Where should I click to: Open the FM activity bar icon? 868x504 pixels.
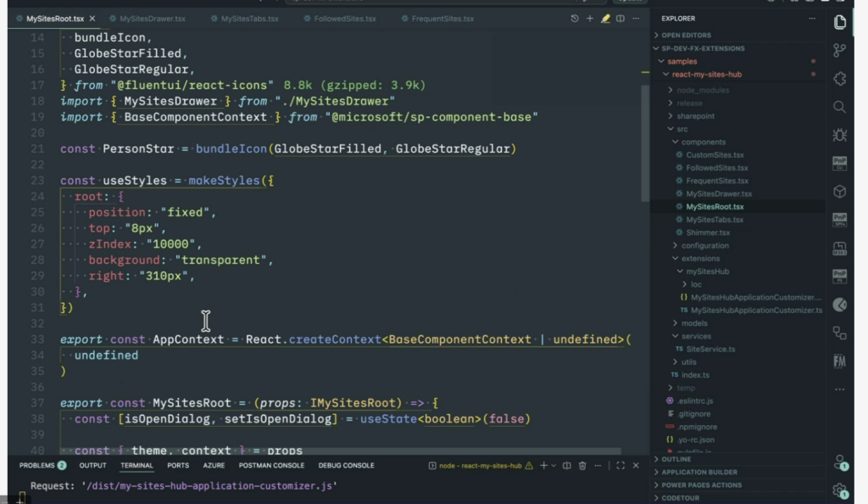click(x=840, y=361)
